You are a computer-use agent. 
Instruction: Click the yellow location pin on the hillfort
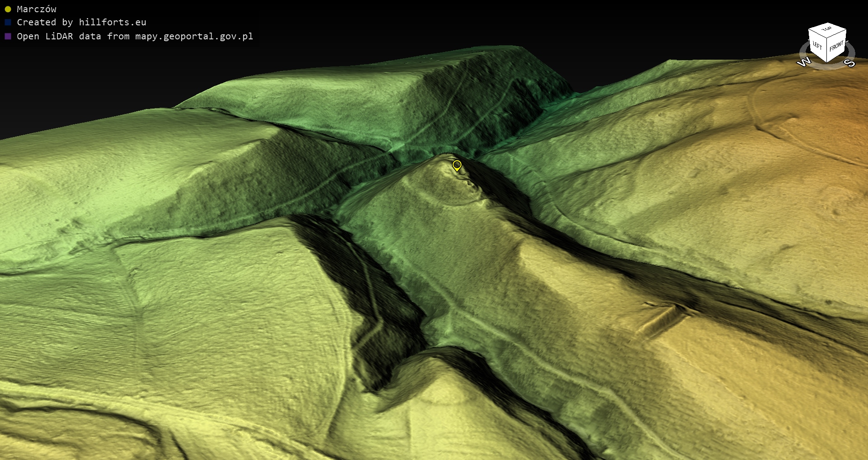(457, 166)
